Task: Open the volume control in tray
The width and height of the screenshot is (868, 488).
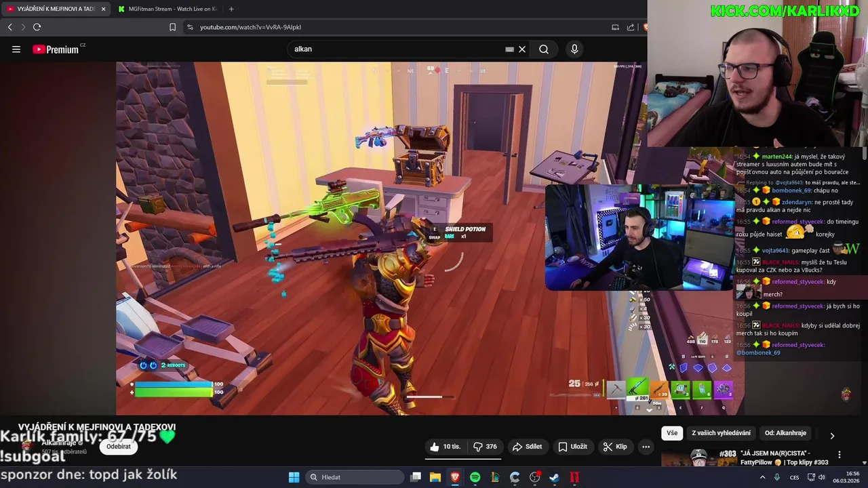Action: 822,477
